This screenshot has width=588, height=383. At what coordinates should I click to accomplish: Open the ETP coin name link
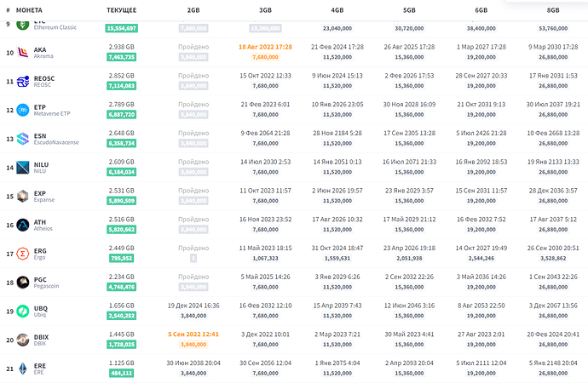click(x=40, y=107)
